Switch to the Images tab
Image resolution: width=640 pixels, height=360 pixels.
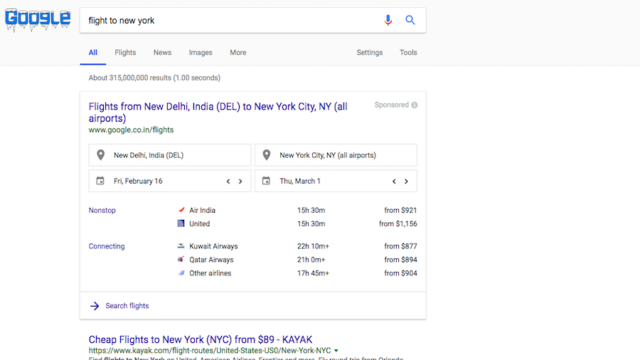pyautogui.click(x=200, y=53)
